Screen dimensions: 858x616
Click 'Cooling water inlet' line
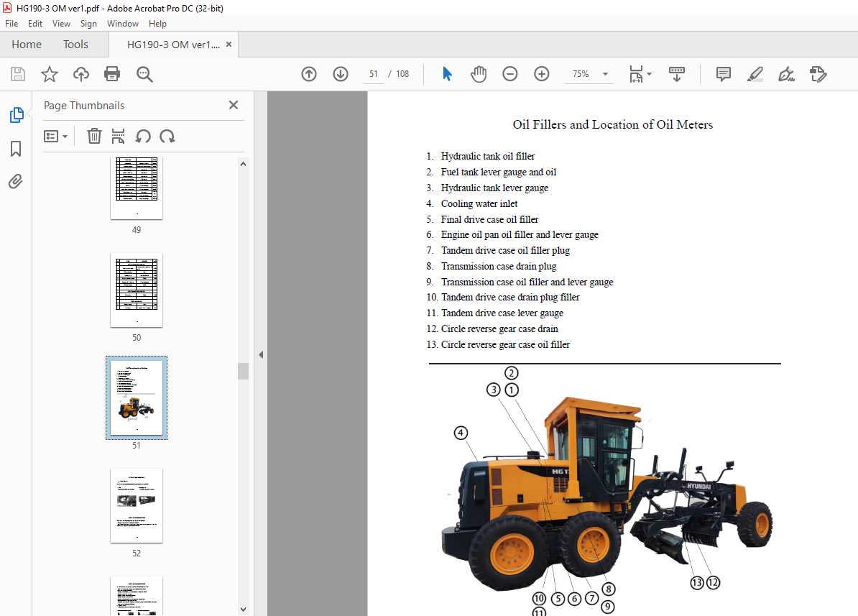(x=479, y=203)
